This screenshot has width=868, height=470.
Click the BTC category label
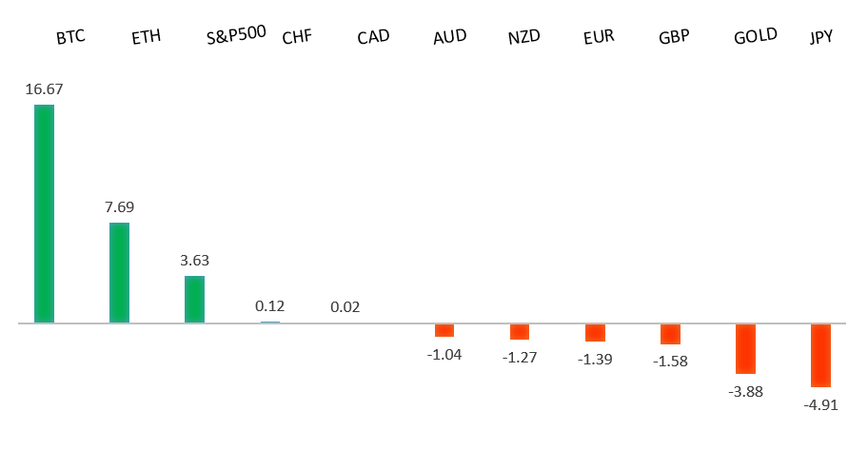click(70, 38)
